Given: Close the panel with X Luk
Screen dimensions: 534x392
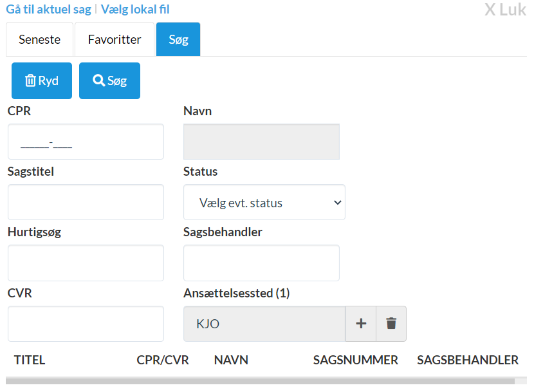Looking at the screenshot, I should pos(505,10).
